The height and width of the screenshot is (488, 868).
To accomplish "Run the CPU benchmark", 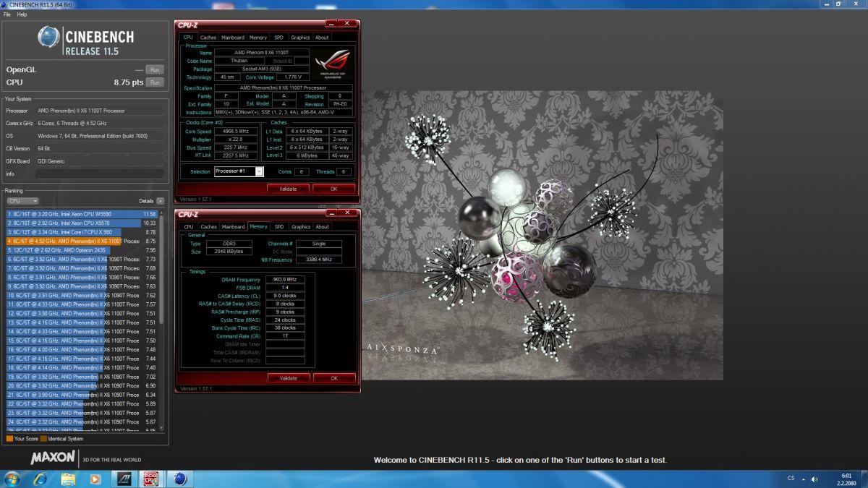I will click(x=154, y=83).
